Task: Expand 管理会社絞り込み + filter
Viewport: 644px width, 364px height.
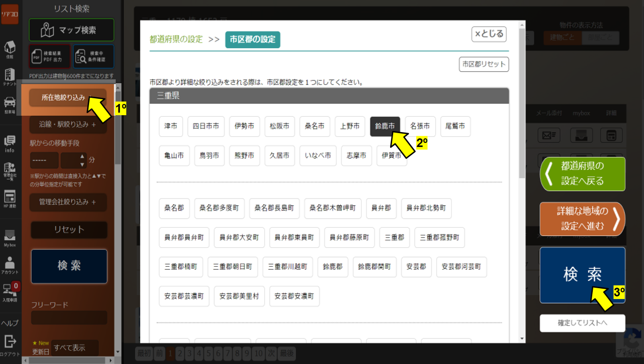Action: [69, 202]
